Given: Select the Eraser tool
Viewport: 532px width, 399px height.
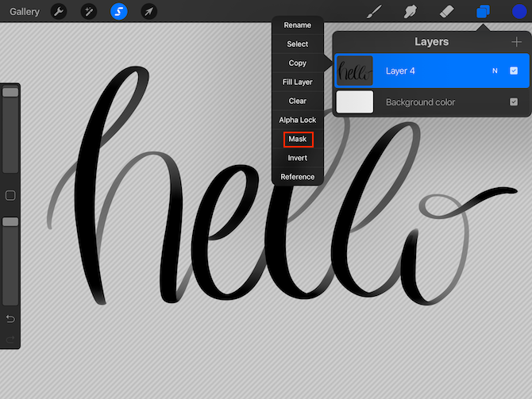Looking at the screenshot, I should 446,12.
